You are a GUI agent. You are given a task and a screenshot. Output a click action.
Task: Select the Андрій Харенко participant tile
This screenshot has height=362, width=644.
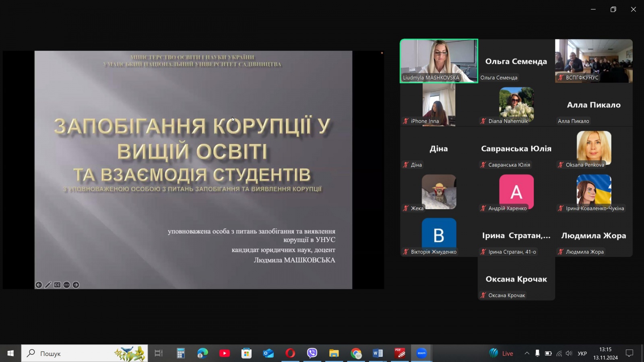516,192
